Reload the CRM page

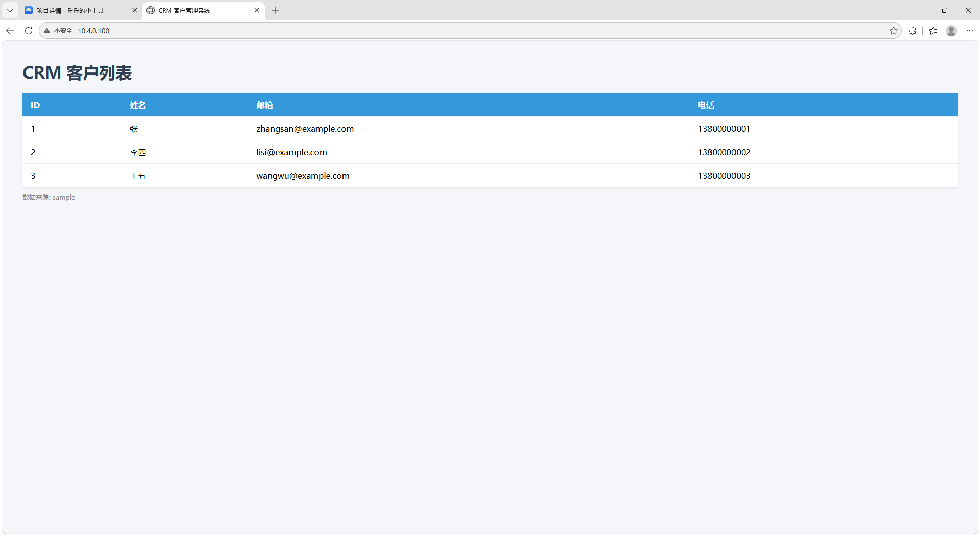(29, 31)
